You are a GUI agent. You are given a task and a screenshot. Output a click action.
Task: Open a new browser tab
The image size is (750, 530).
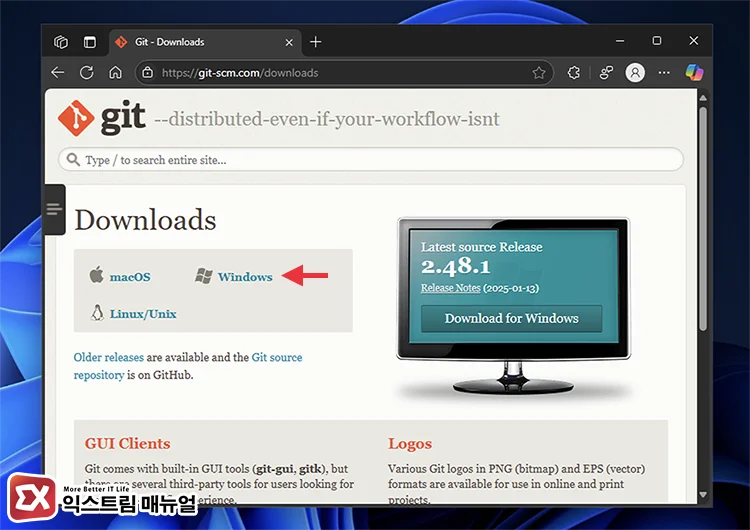pyautogui.click(x=316, y=42)
